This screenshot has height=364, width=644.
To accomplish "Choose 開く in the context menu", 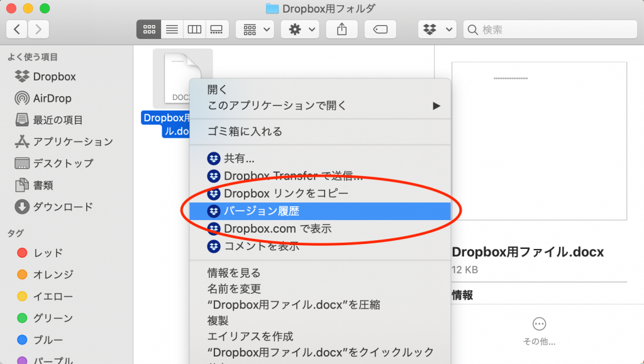I will (x=320, y=89).
